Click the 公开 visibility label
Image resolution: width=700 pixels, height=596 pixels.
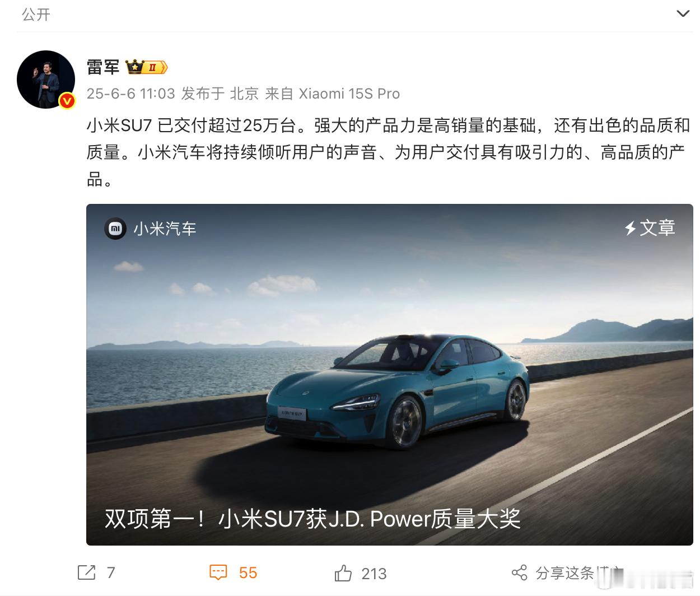(36, 15)
